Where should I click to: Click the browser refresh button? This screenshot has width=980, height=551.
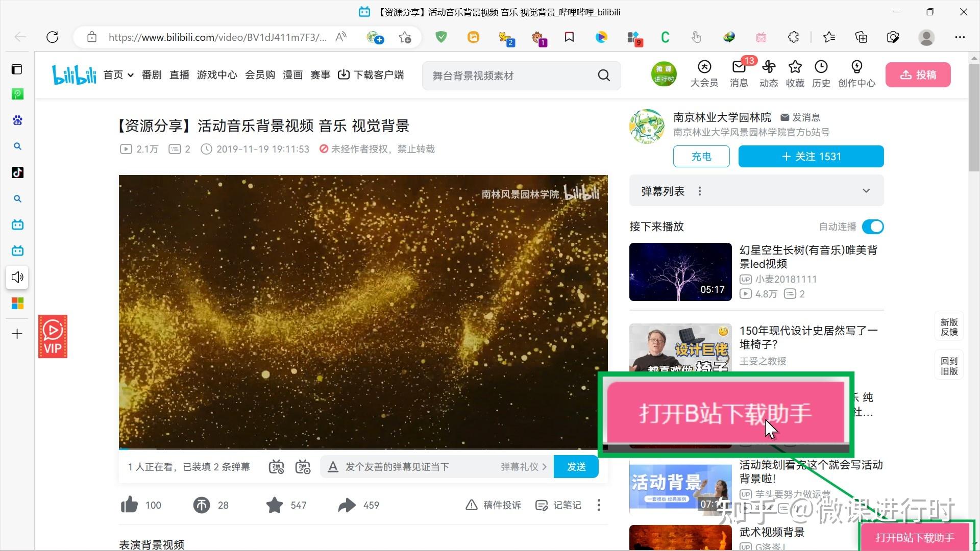click(x=52, y=37)
